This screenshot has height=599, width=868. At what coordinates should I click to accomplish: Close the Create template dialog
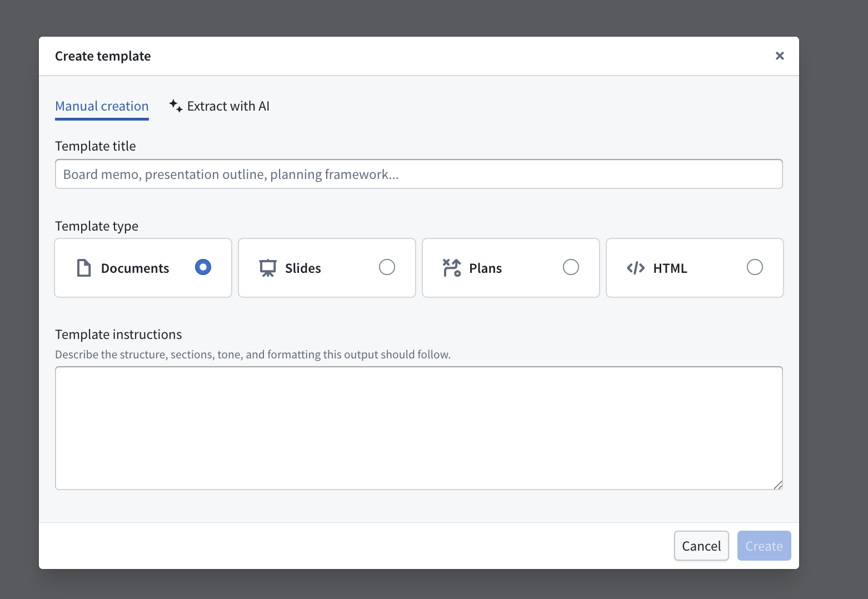780,56
